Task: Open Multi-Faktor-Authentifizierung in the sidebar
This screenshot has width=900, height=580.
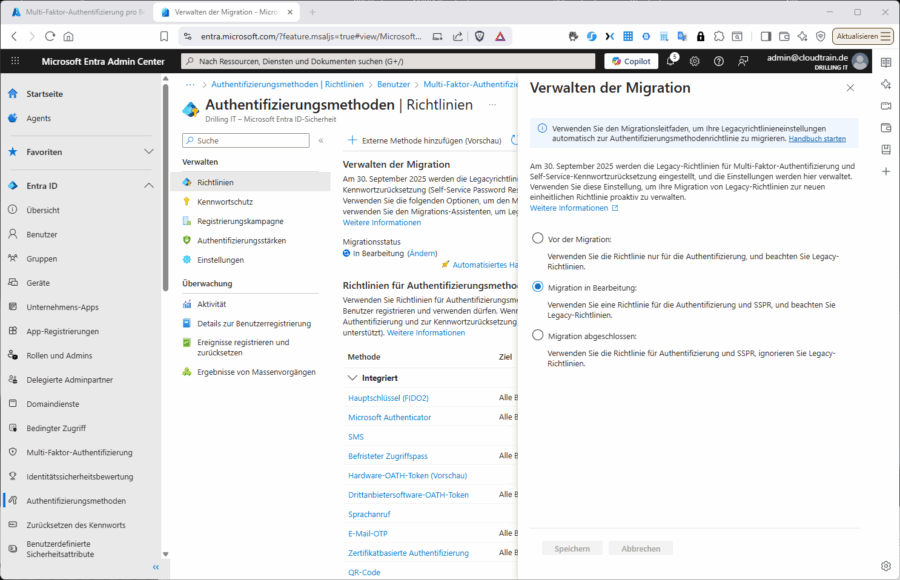Action: [79, 453]
